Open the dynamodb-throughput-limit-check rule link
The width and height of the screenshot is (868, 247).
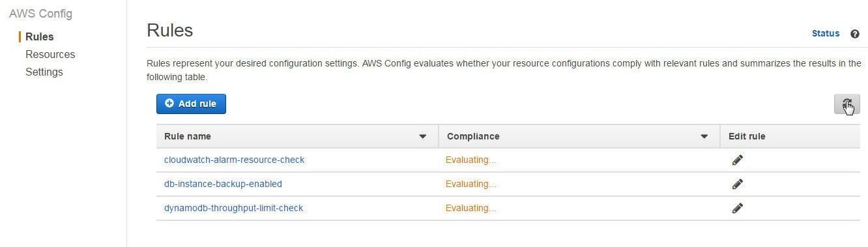pos(233,208)
